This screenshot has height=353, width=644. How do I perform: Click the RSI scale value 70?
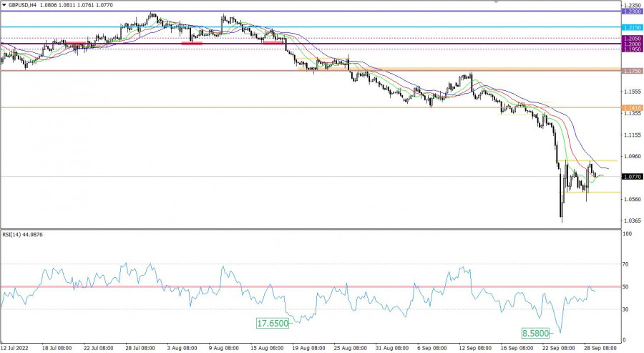tap(627, 265)
